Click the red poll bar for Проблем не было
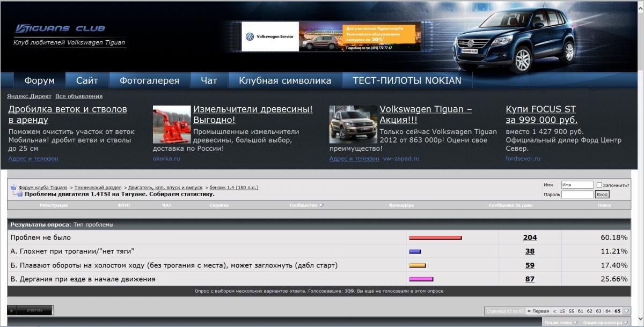Image resolution: width=644 pixels, height=327 pixels. (x=435, y=237)
